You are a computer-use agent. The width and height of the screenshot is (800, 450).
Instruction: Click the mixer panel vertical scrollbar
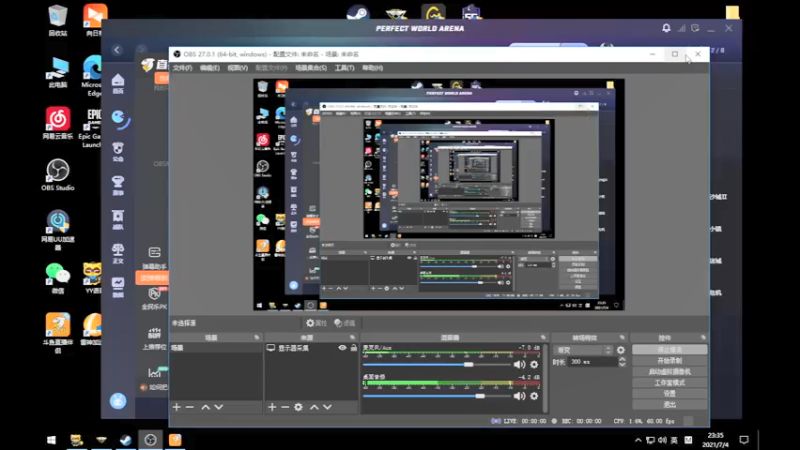pos(545,378)
